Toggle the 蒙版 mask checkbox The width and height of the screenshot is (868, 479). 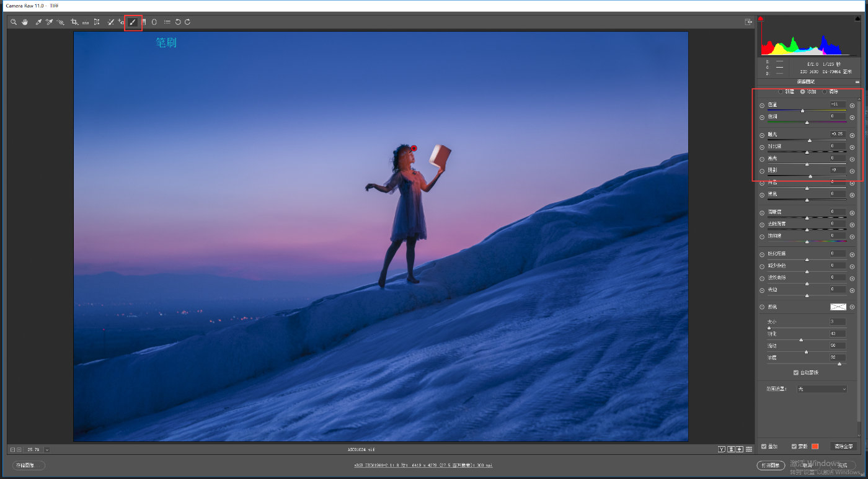pyautogui.click(x=794, y=446)
